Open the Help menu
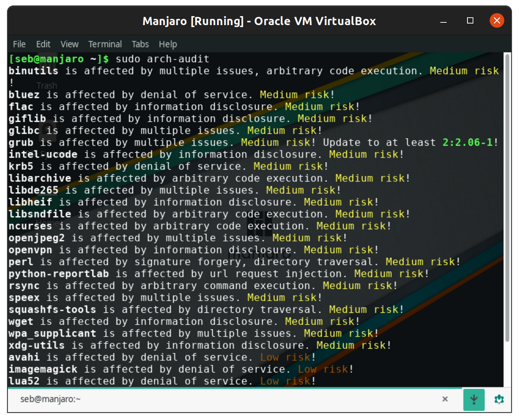Screen dimensions: 519x420 [x=168, y=44]
